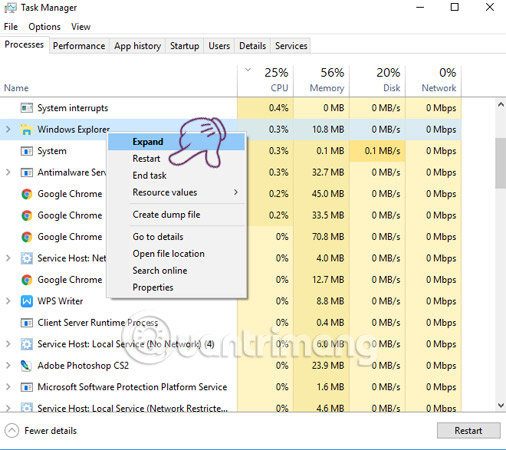Expand the Windows Explorer process row
The width and height of the screenshot is (506, 450).
[8, 129]
